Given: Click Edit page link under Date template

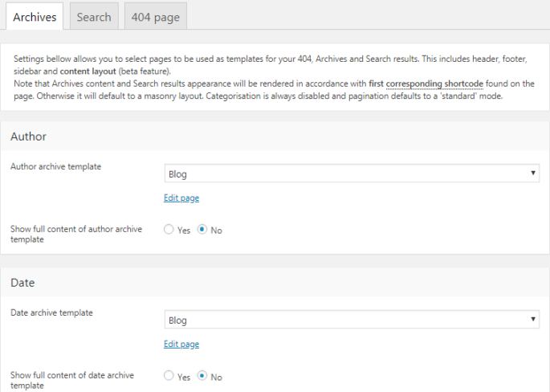Looking at the screenshot, I should tap(181, 344).
